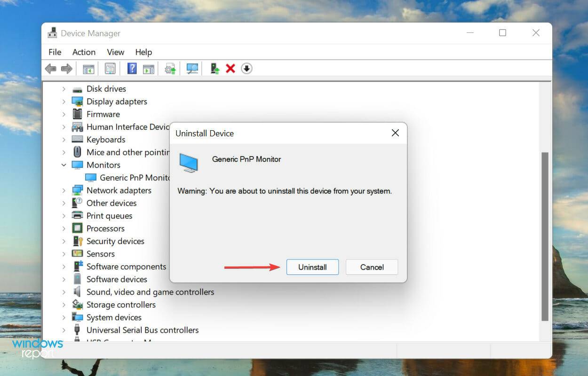This screenshot has height=376, width=588.
Task: Click the Back navigation arrow in the toolbar
Action: [x=51, y=68]
